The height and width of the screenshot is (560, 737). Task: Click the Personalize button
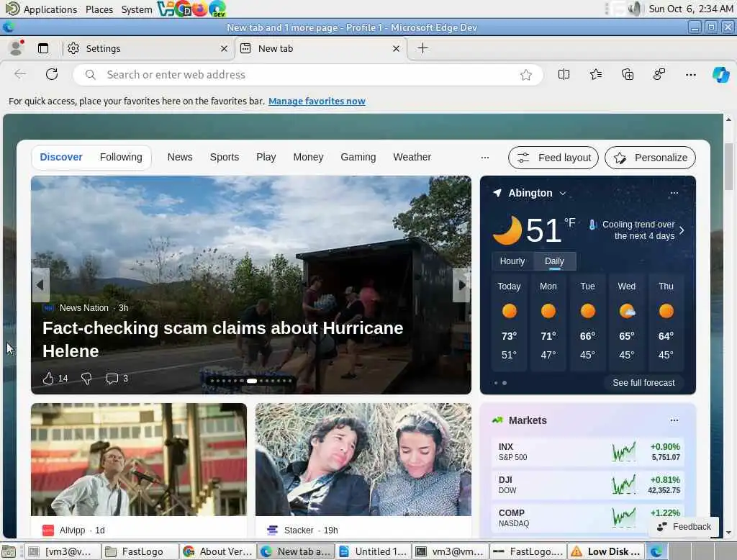pyautogui.click(x=650, y=158)
